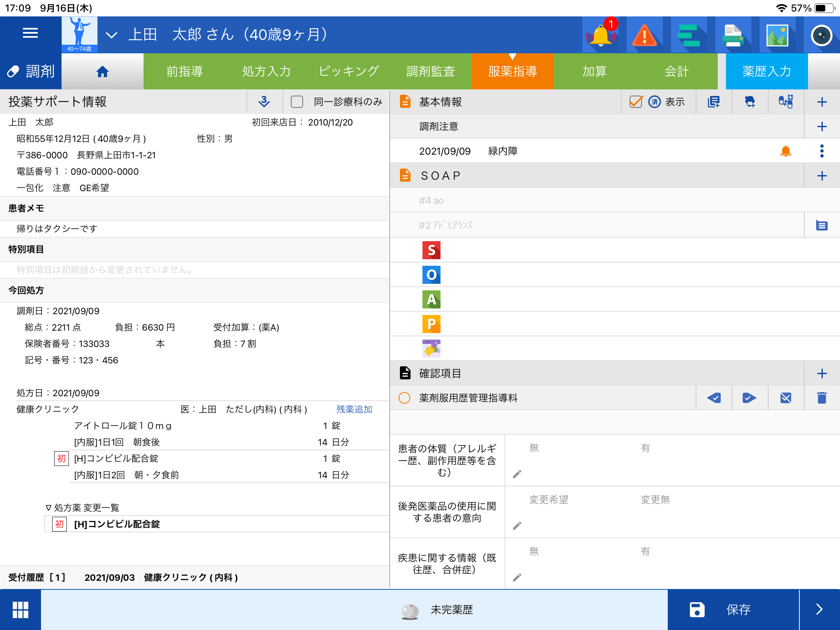Add a new SOAP entry with plus
This screenshot has width=840, height=630.
point(822,176)
